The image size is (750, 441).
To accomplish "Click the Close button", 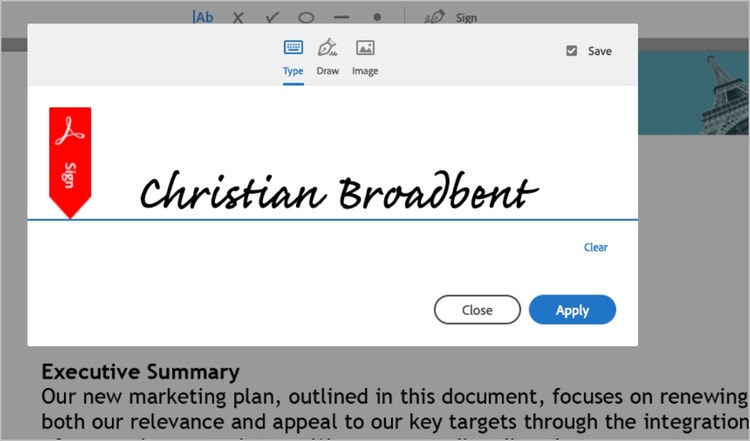I will click(477, 309).
